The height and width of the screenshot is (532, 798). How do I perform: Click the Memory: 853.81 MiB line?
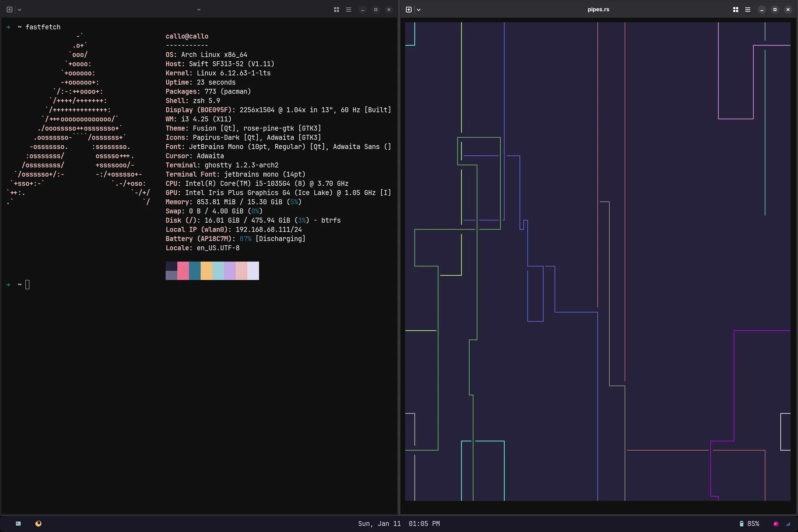[234, 202]
